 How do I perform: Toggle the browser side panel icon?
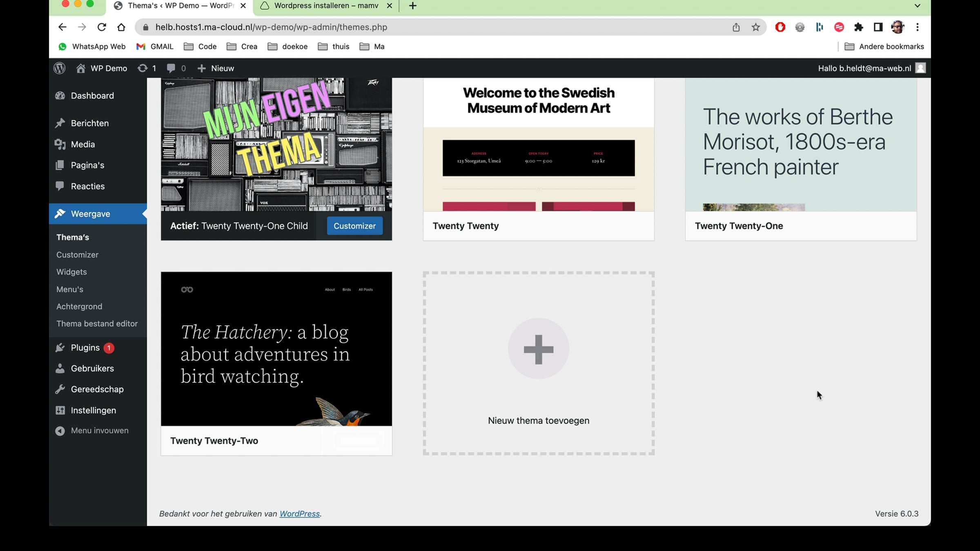878,27
